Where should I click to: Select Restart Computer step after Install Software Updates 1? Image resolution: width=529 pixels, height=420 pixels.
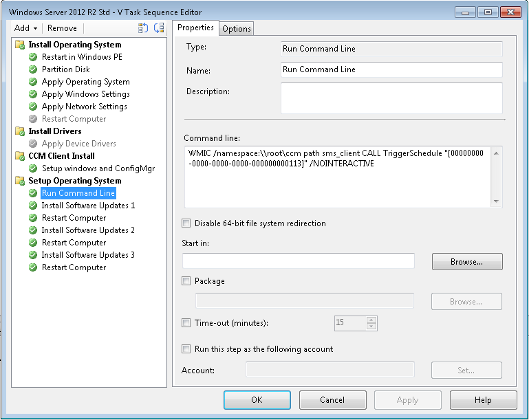[x=74, y=218]
